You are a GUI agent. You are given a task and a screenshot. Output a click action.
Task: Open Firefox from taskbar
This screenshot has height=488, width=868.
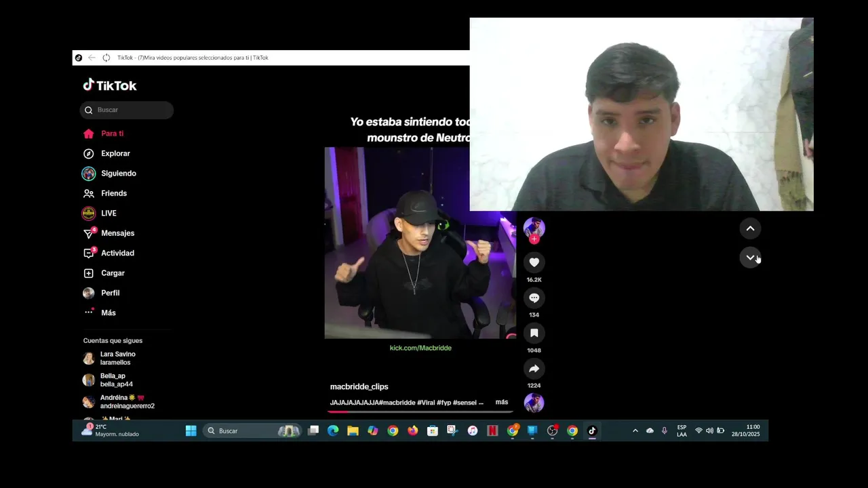coord(412,430)
